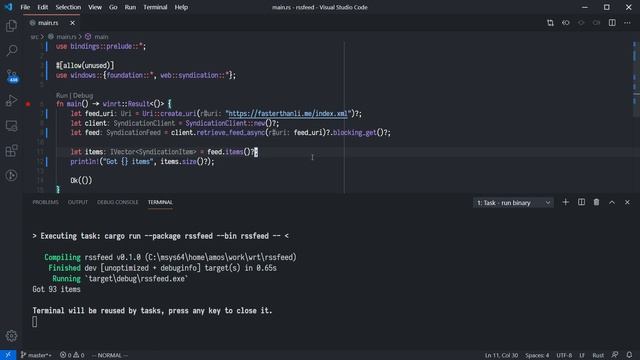The height and width of the screenshot is (360, 640).
Task: Click the 'Executing task: cargo run' terminal line
Action: point(160,236)
